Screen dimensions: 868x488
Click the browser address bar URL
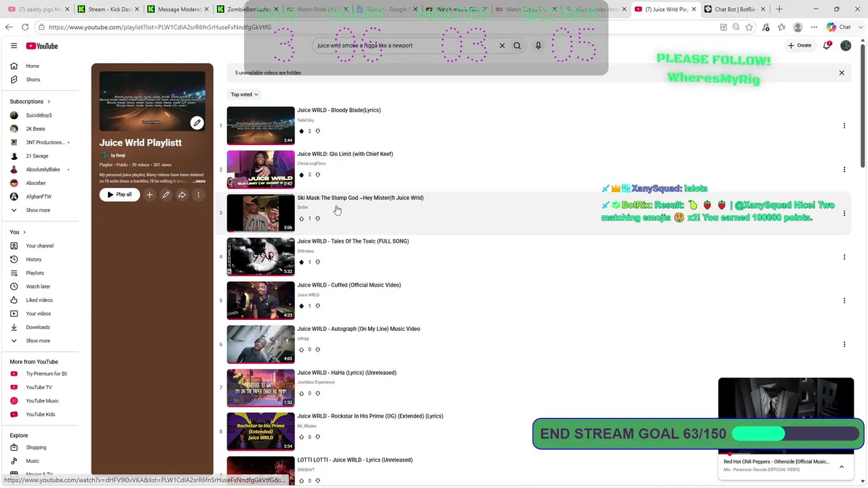160,27
